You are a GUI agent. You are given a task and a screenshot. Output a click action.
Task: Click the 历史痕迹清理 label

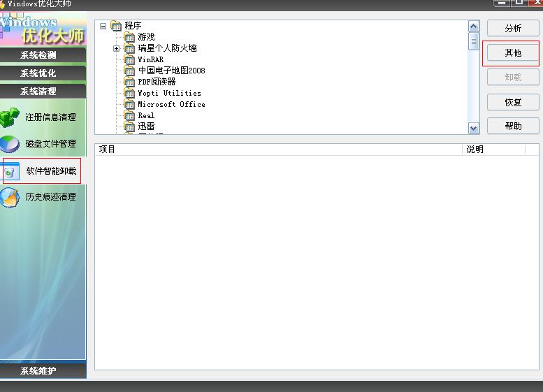(x=50, y=197)
